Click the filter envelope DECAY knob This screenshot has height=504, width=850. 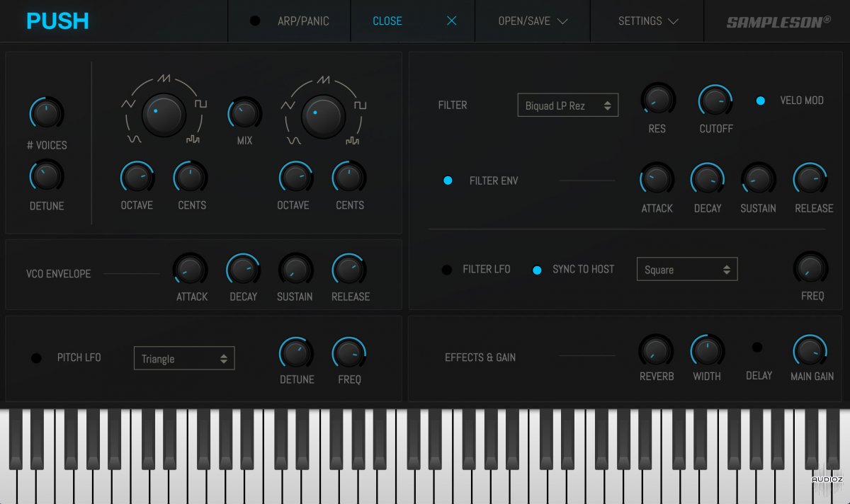[708, 180]
